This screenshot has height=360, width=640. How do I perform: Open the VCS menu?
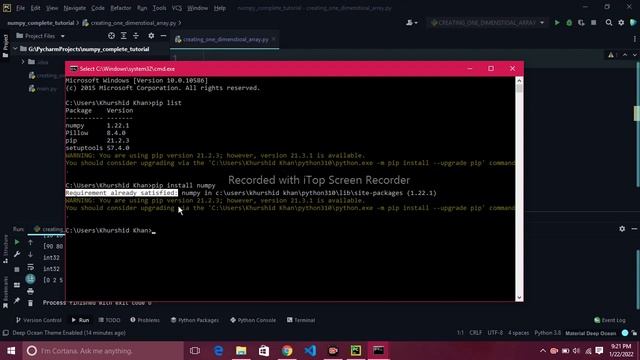177,8
